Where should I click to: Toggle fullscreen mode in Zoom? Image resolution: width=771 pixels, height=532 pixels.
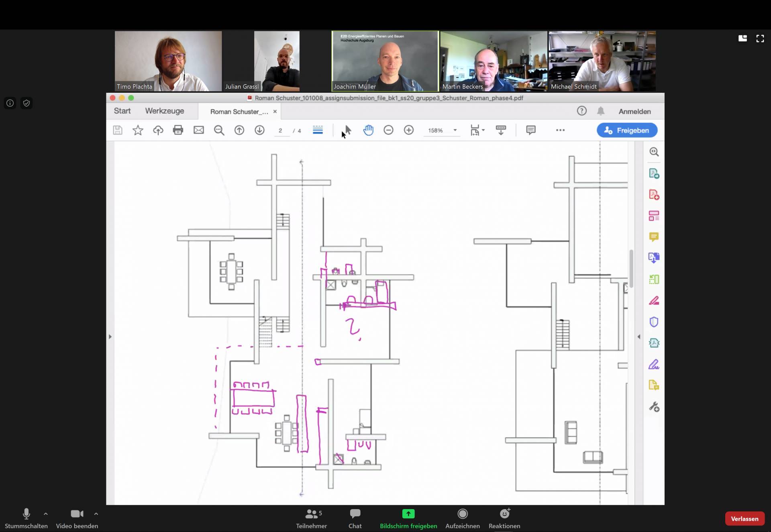pos(760,39)
